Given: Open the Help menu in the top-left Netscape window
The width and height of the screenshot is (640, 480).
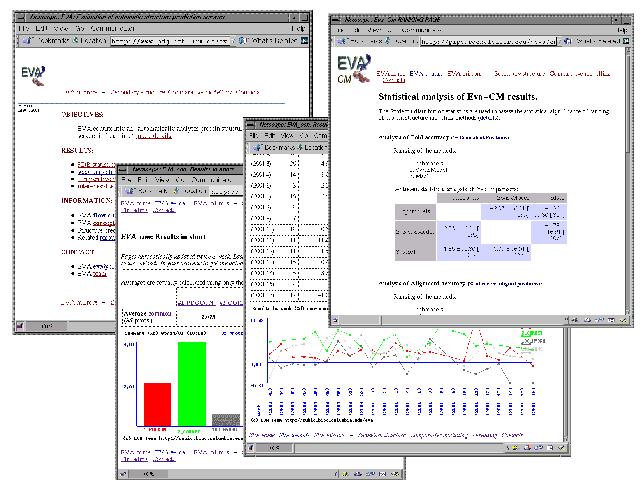Looking at the screenshot, I should [299, 29].
